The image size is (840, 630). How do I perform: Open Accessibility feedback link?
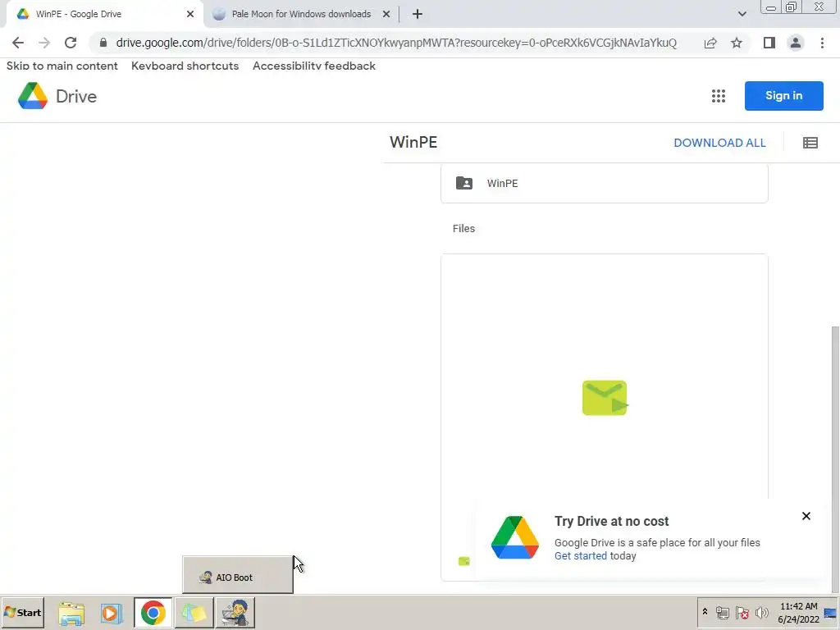[x=314, y=66]
